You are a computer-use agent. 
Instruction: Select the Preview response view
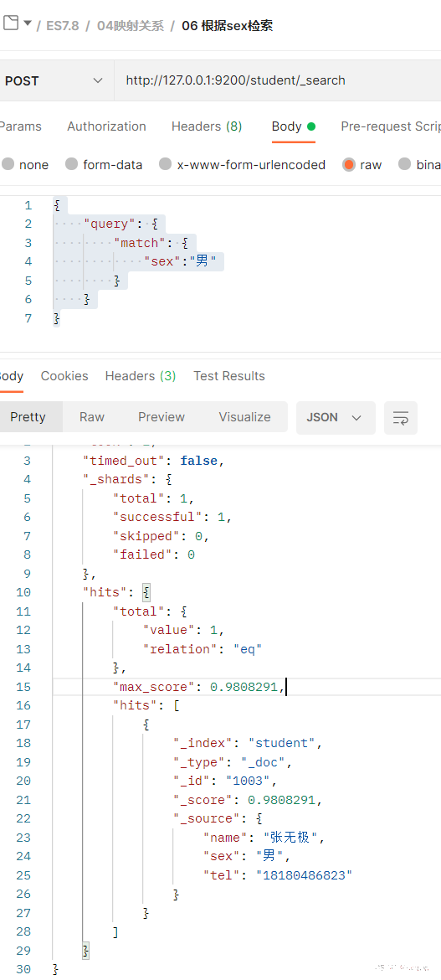click(x=162, y=417)
